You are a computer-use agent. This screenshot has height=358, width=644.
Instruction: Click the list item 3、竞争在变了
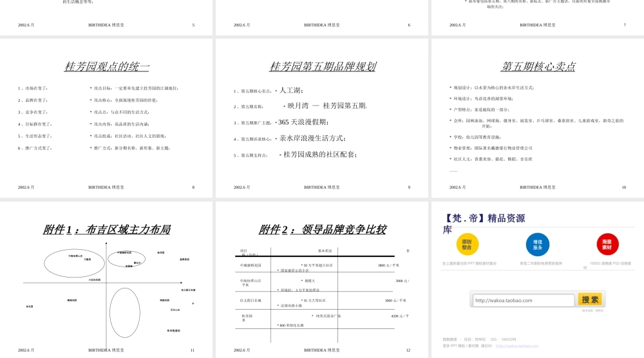point(33,112)
